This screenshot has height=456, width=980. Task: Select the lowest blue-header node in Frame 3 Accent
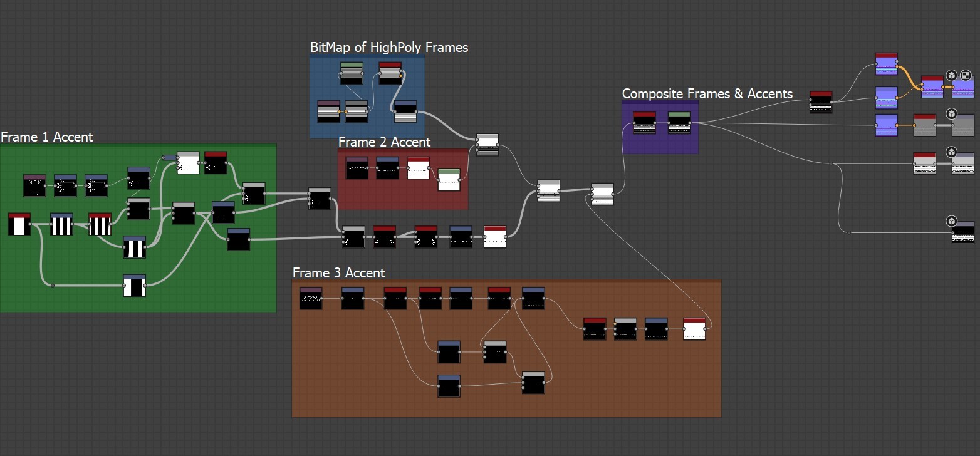[x=449, y=386]
